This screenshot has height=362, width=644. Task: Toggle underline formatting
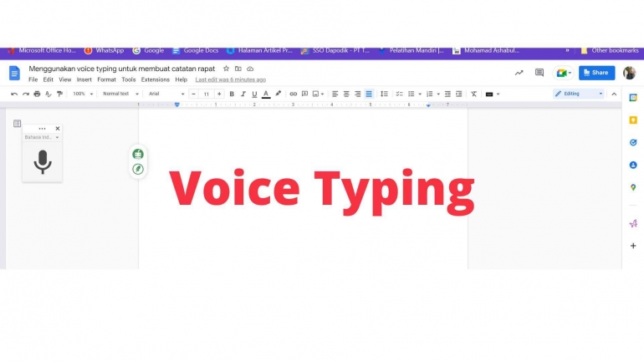254,94
